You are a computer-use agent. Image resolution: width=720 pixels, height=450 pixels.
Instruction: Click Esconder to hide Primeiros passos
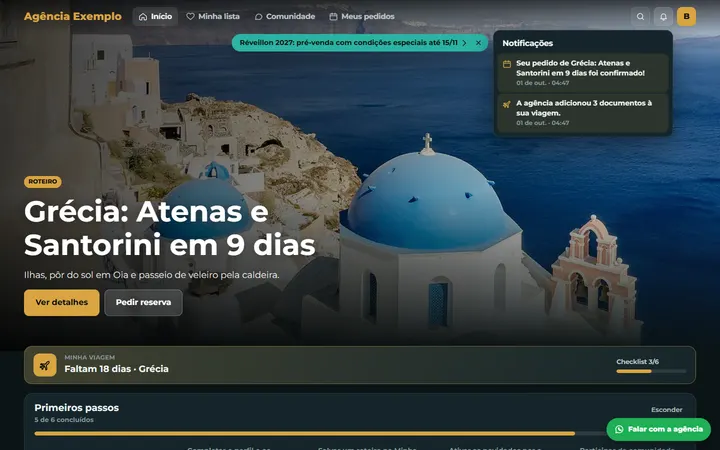coord(666,410)
